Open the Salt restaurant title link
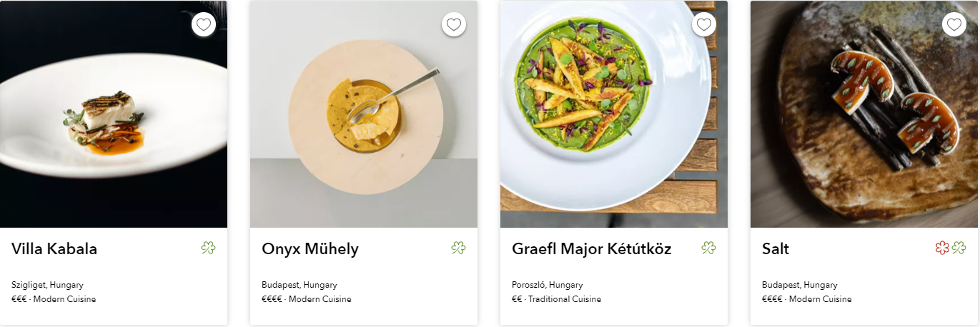The width and height of the screenshot is (980, 327). coord(776,249)
